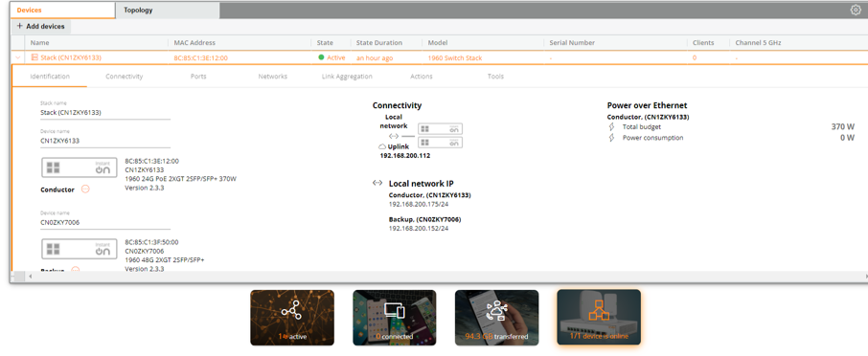Click the Backup switch device icon
Image resolution: width=868 pixels, height=356 pixels.
80,249
